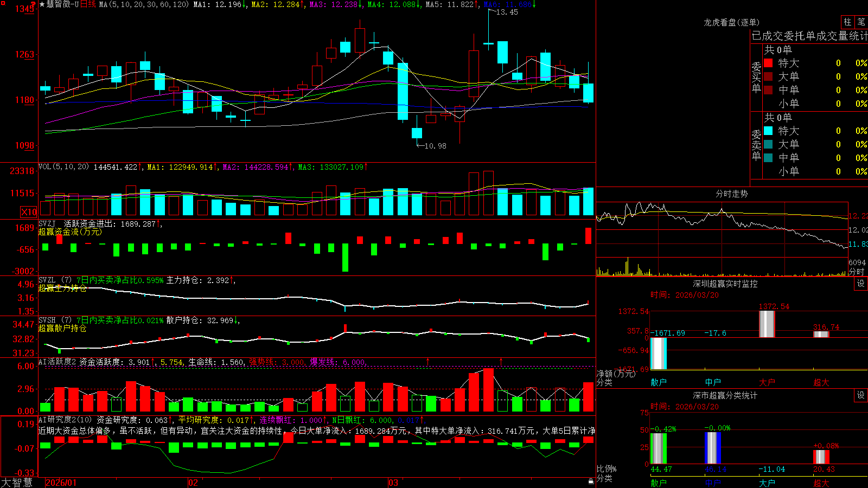Click the -1671.69 散户 bar value
Viewport: 868px width, 488px height.
pos(668,333)
